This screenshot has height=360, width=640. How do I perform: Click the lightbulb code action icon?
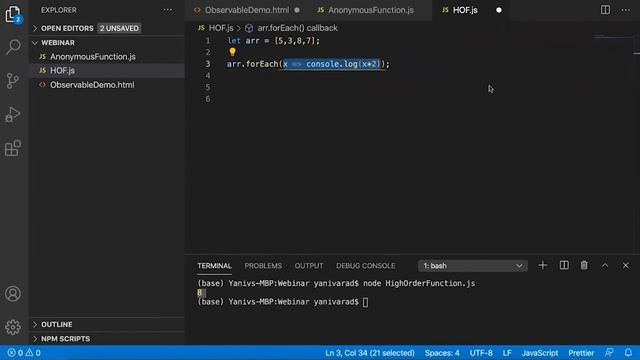pos(232,52)
